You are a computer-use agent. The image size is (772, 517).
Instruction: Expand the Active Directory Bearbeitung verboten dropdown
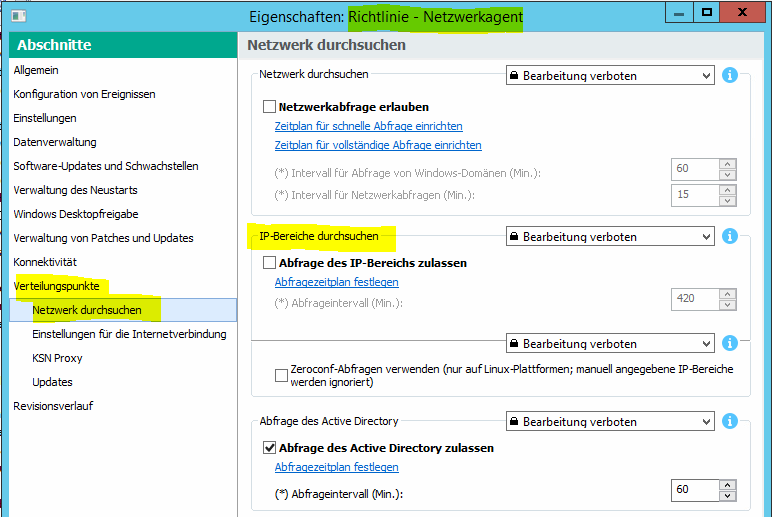coord(610,421)
